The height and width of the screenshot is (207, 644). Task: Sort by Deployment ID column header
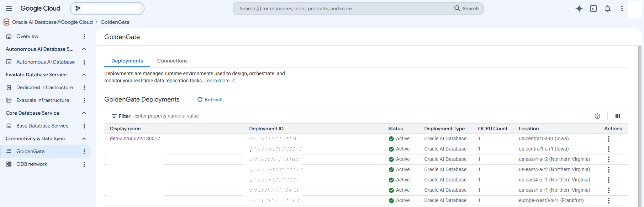pyautogui.click(x=266, y=129)
